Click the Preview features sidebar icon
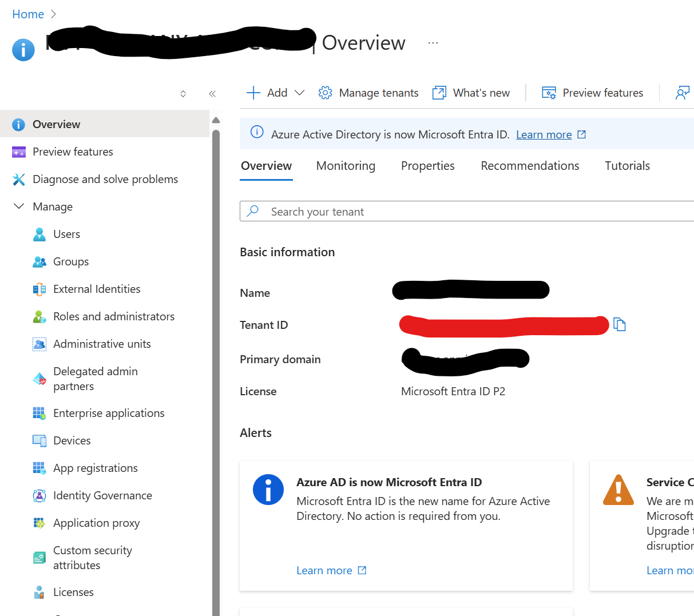 [18, 152]
